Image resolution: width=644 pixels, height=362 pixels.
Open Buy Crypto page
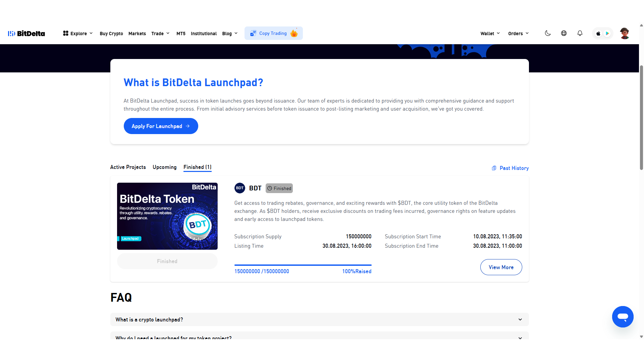click(x=111, y=34)
